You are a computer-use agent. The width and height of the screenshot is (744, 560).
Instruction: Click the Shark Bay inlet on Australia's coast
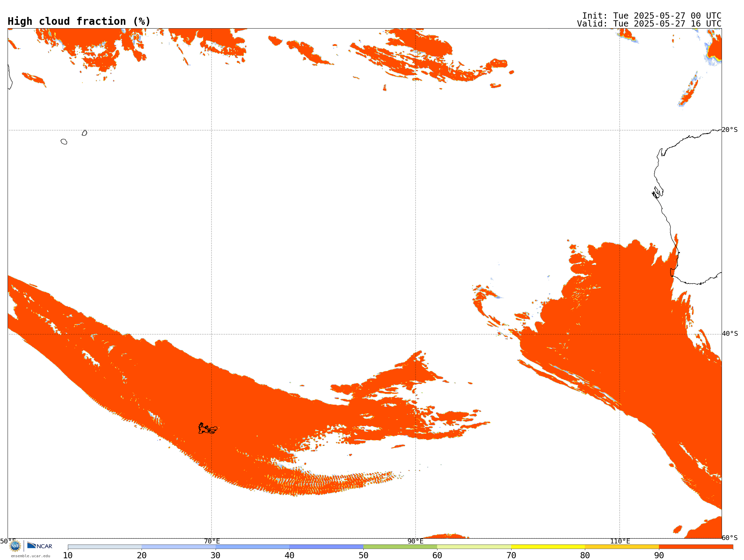[658, 192]
